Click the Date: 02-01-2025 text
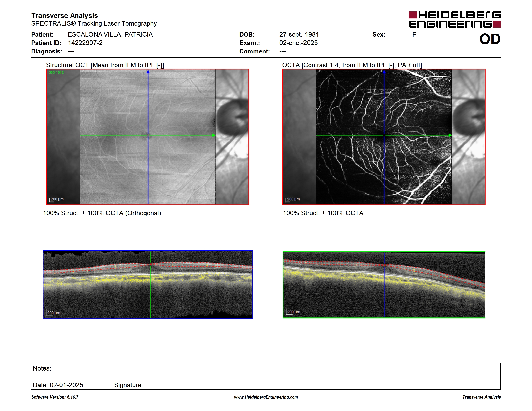 tap(58, 385)
